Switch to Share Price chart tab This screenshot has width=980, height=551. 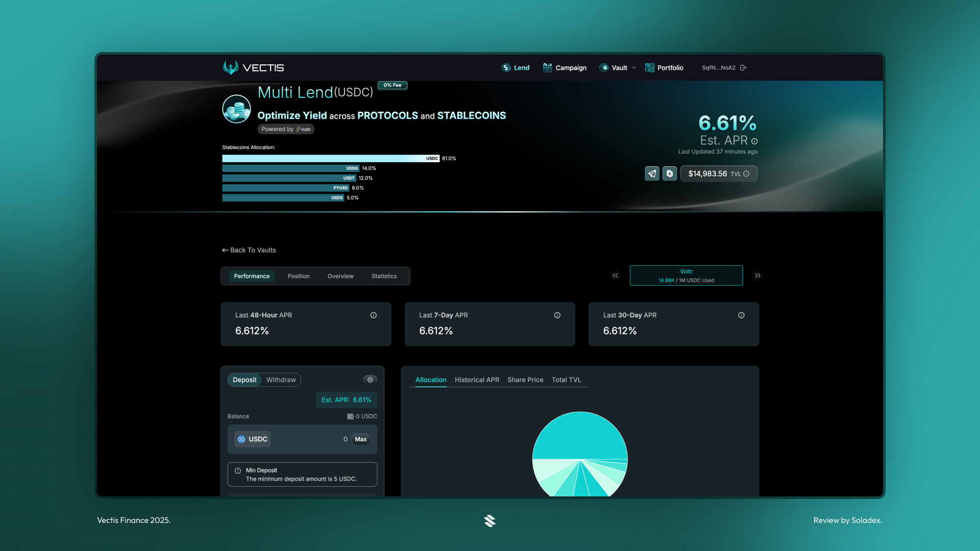(x=525, y=380)
